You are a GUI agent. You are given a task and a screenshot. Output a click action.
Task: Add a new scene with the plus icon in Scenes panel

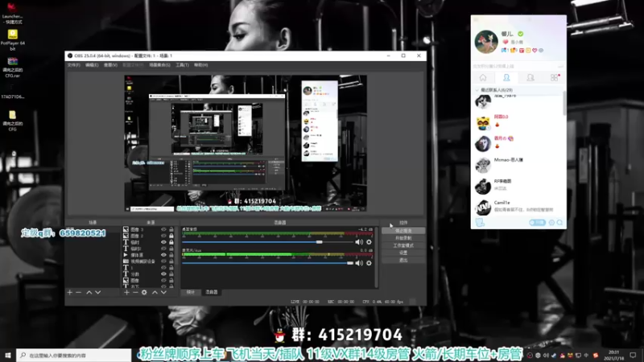pyautogui.click(x=70, y=292)
